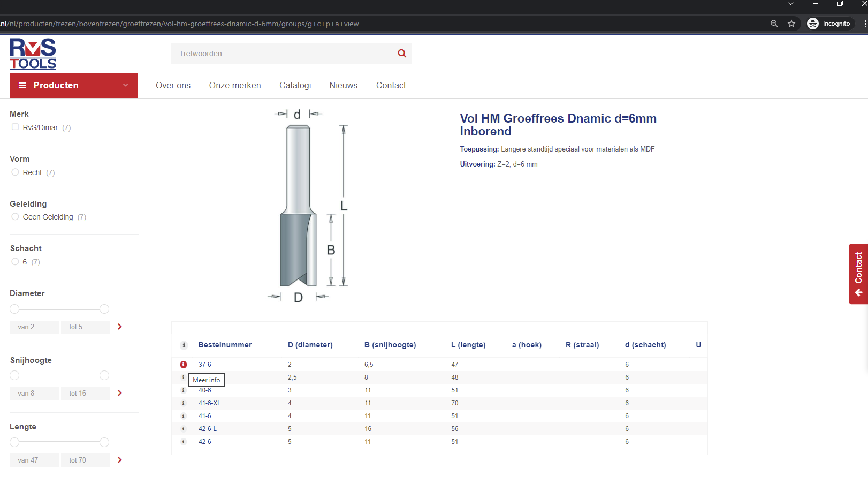Click Lengte slider left handle
The width and height of the screenshot is (868, 484).
[14, 442]
